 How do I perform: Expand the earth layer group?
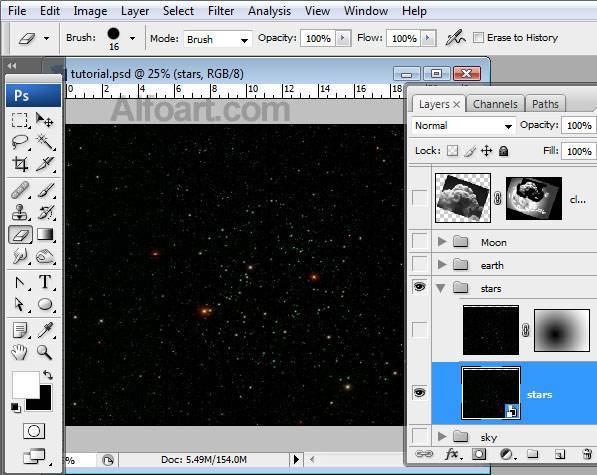[x=442, y=265]
